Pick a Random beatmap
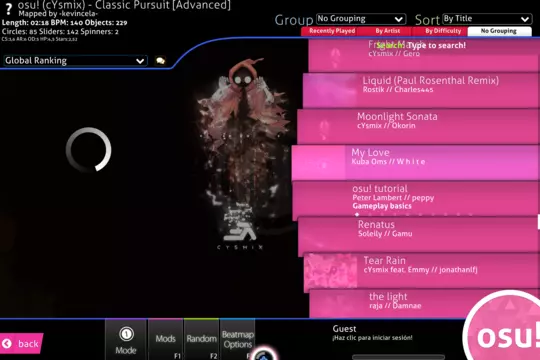Screen dimensions: 540x360 point(201,340)
